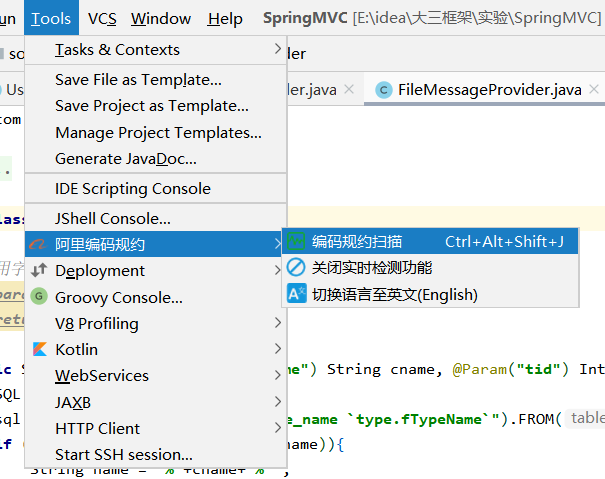Click the Alibaba coding guidelines menu icon

click(38, 244)
